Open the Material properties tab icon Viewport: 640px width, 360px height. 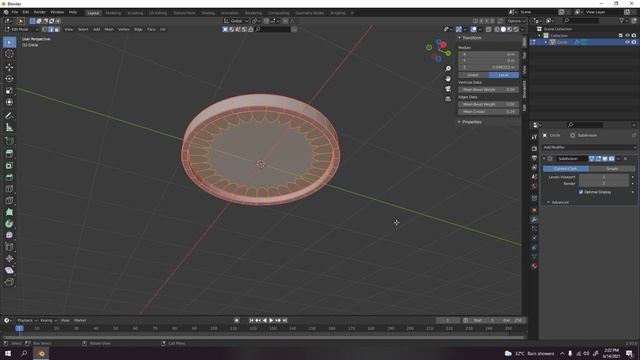point(534,266)
